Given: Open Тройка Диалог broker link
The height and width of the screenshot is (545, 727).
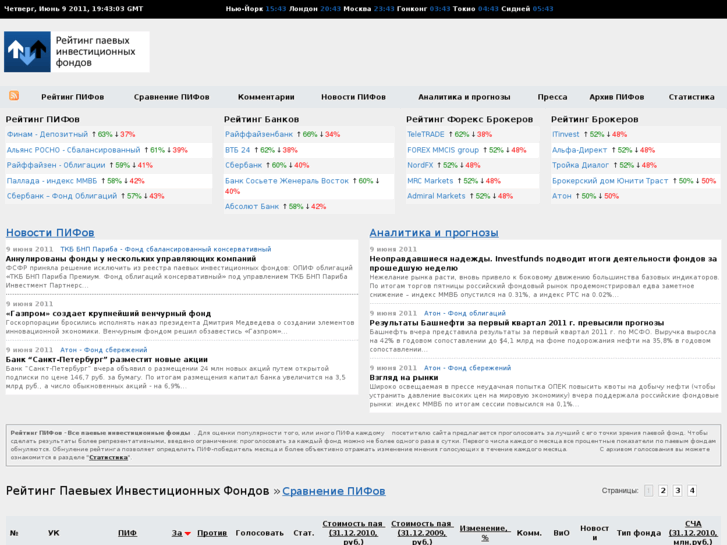Looking at the screenshot, I should pyautogui.click(x=580, y=165).
